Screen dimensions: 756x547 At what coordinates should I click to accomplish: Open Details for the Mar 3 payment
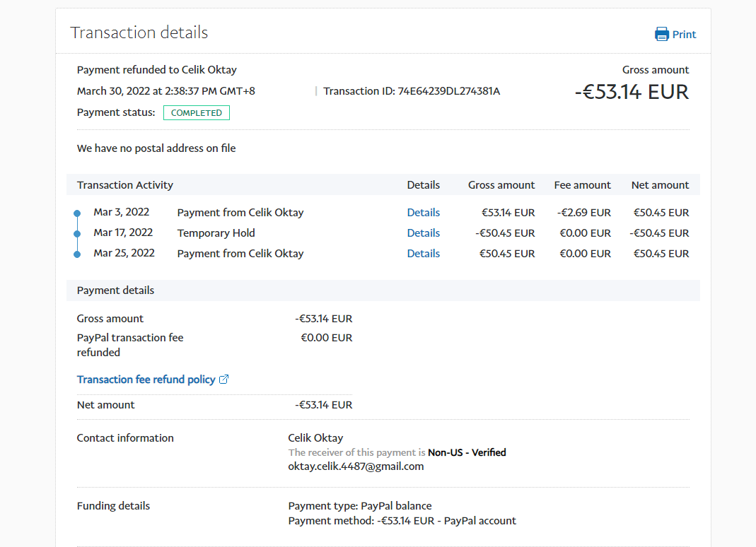coord(423,213)
